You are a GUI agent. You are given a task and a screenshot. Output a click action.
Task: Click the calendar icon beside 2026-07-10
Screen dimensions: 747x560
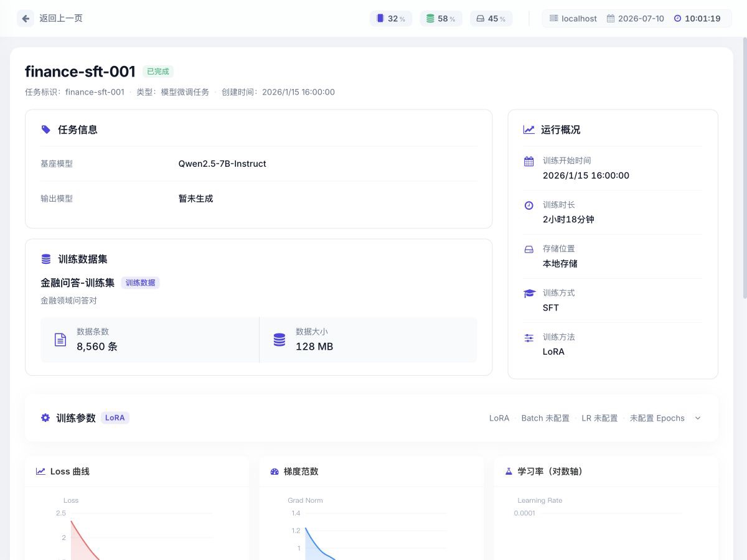click(611, 19)
